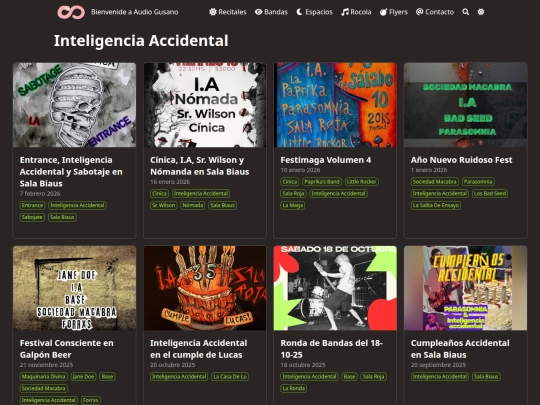Click the Parasomnia tag
The width and height of the screenshot is (540, 405).
478,181
